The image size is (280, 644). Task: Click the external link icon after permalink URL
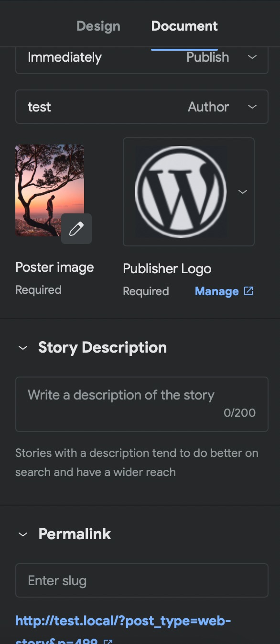pyautogui.click(x=108, y=641)
